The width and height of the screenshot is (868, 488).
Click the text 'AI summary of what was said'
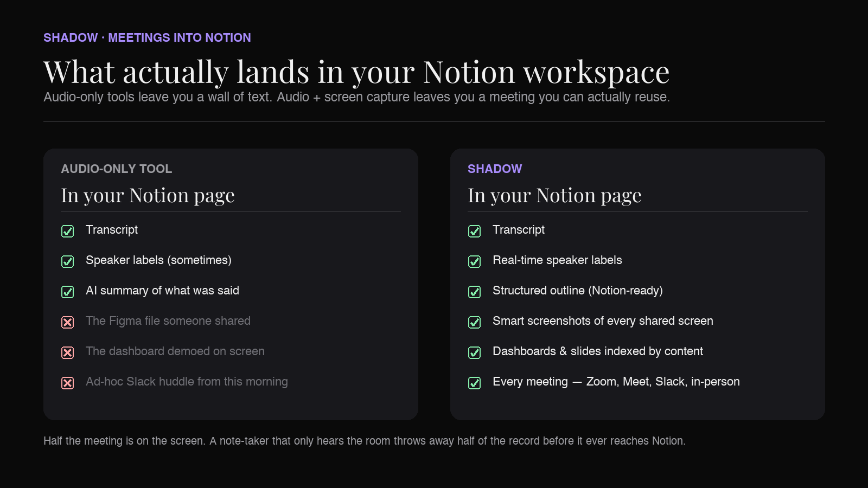click(x=162, y=291)
